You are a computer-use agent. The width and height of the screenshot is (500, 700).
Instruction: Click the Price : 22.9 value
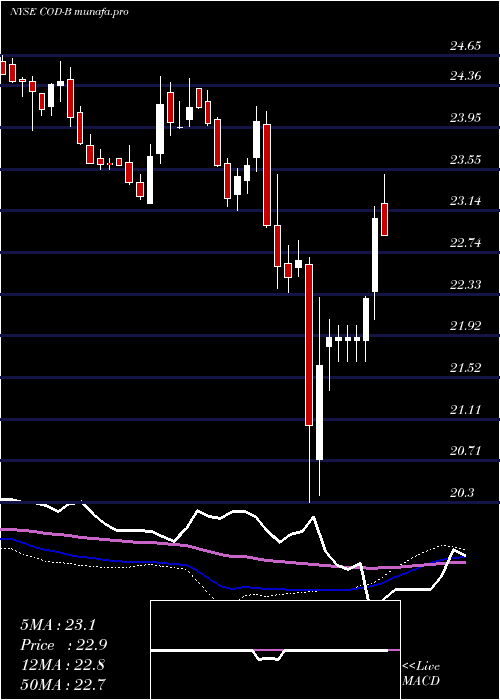tap(64, 645)
